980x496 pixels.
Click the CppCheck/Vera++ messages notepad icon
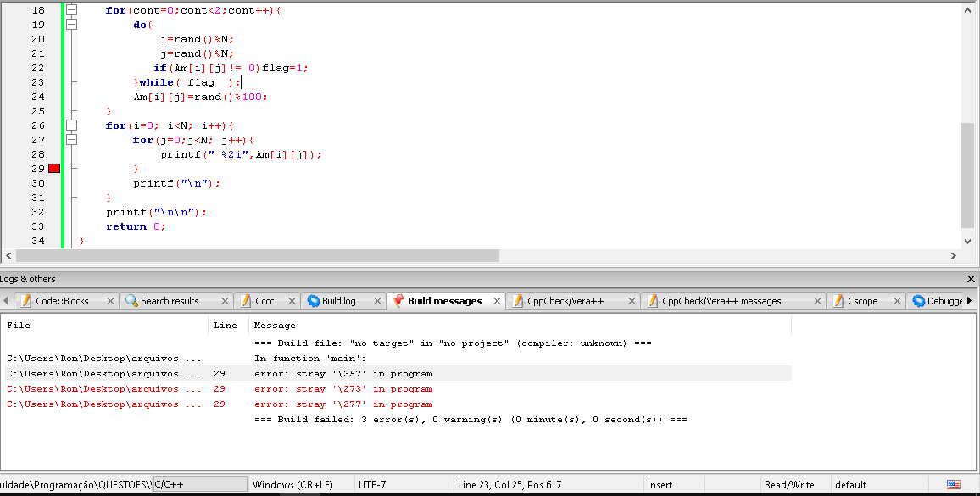pyautogui.click(x=653, y=301)
